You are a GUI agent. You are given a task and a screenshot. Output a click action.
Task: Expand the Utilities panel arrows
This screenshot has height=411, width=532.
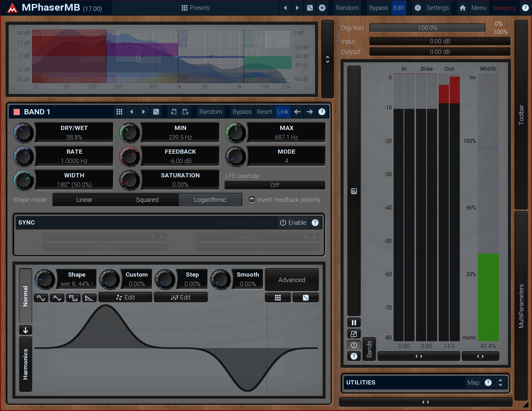tap(500, 382)
